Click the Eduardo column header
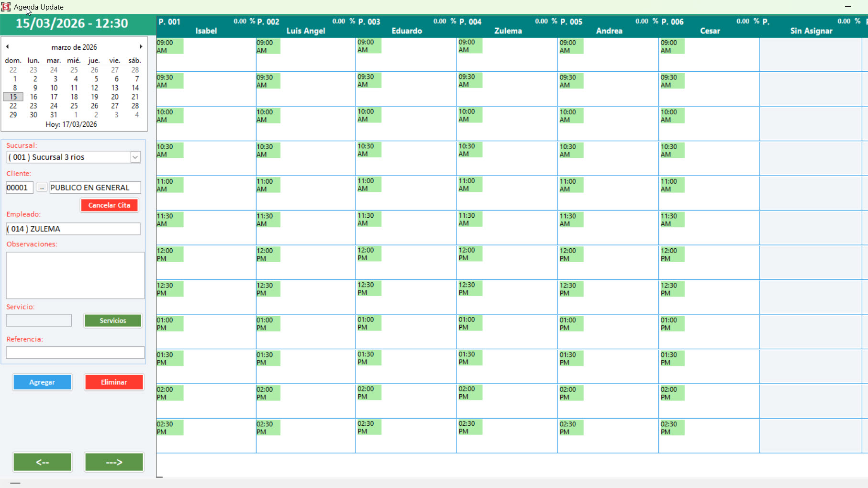This screenshot has width=868, height=488. (406, 31)
